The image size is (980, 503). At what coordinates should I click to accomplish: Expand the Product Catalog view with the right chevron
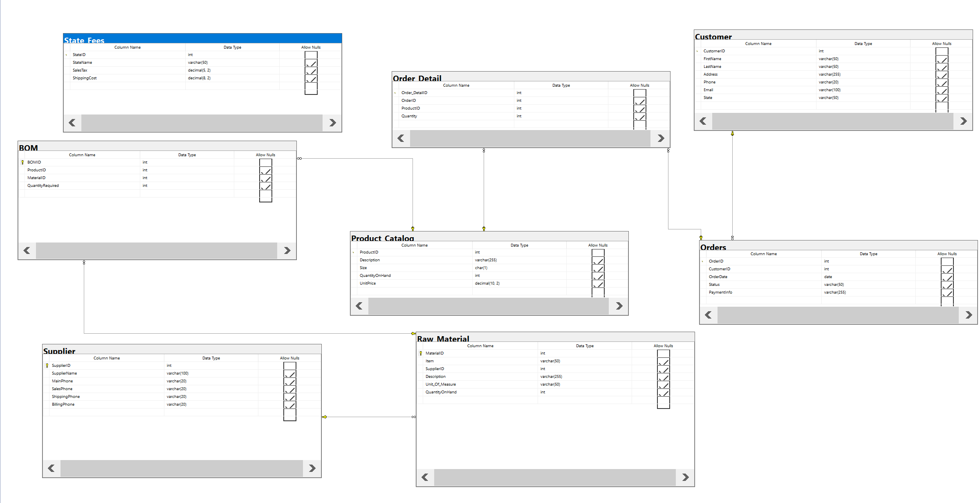pyautogui.click(x=619, y=306)
